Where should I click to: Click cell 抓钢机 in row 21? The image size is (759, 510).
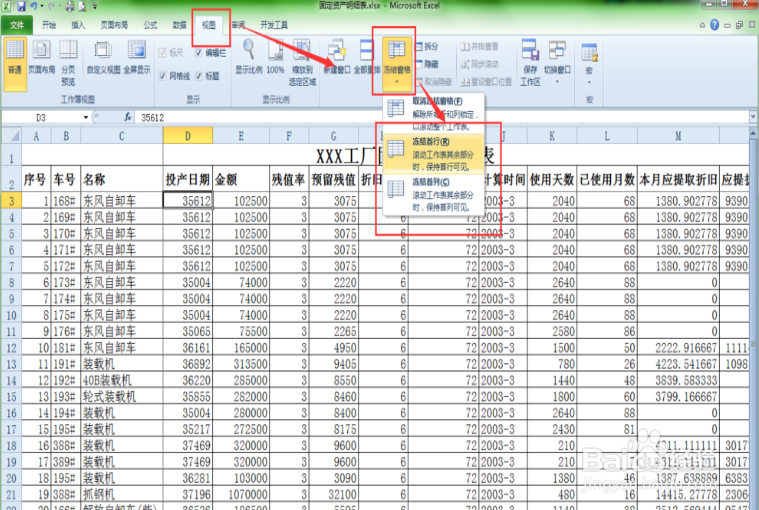pyautogui.click(x=121, y=495)
